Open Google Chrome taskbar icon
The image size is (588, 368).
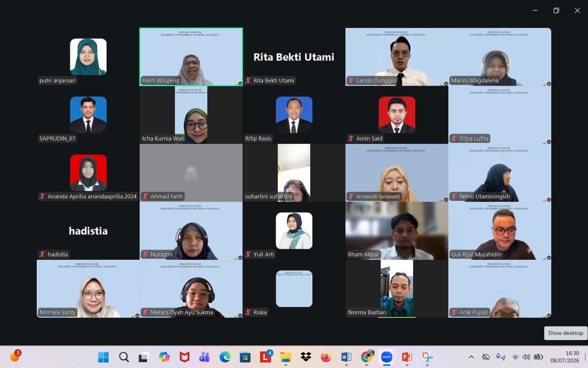pyautogui.click(x=366, y=357)
